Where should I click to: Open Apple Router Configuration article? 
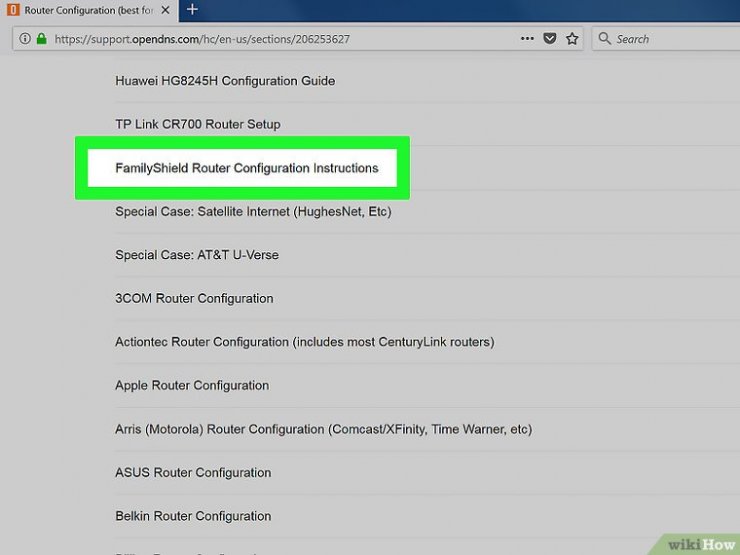tap(192, 385)
